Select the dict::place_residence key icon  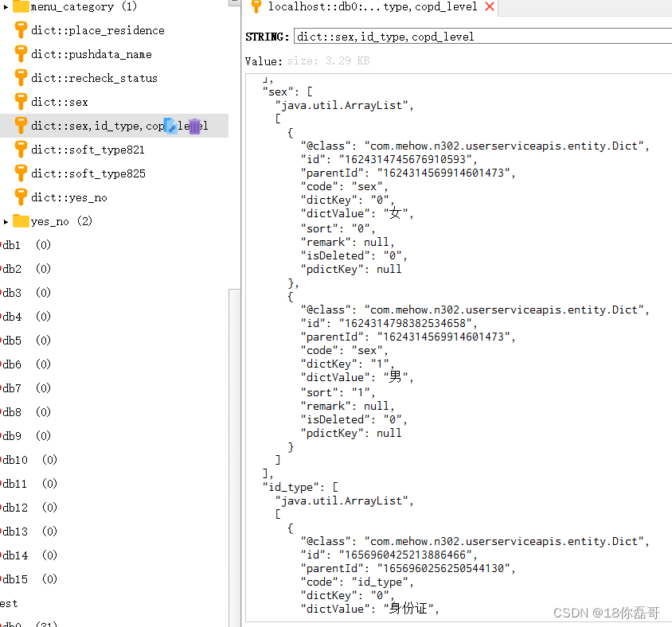[21, 30]
